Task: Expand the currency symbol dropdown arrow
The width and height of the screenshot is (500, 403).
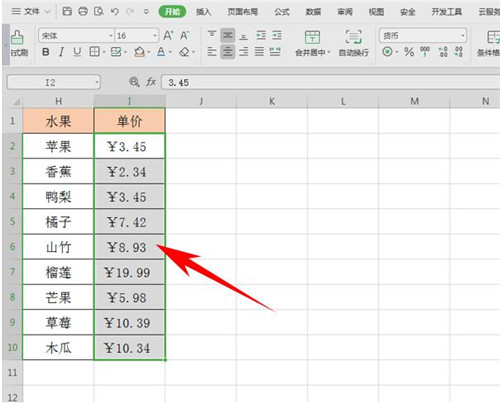Action: click(x=397, y=52)
